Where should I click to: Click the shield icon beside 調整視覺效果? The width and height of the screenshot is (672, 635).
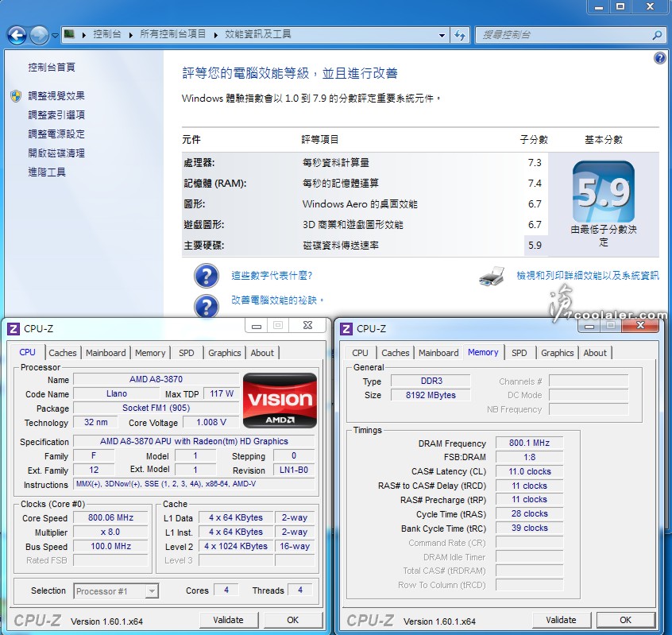point(16,95)
